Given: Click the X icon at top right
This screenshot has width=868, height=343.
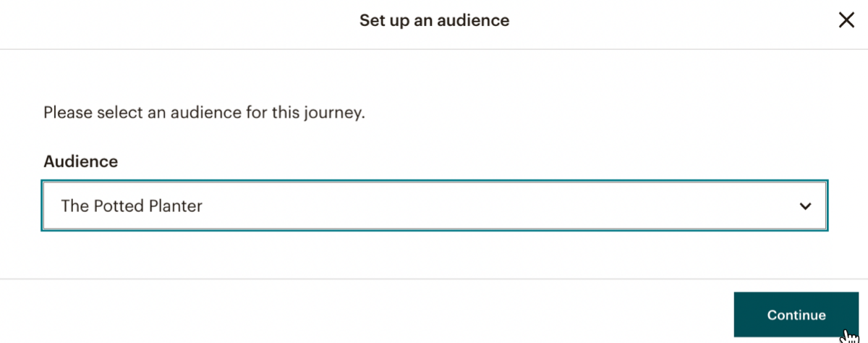Looking at the screenshot, I should 846,20.
